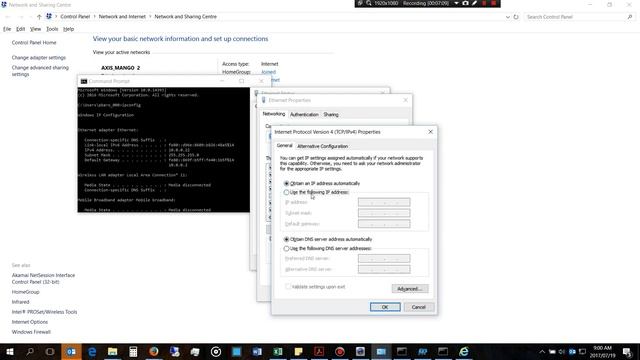Image resolution: width=640 pixels, height=360 pixels.
Task: Open the Windows Start menu
Action: (x=9, y=351)
